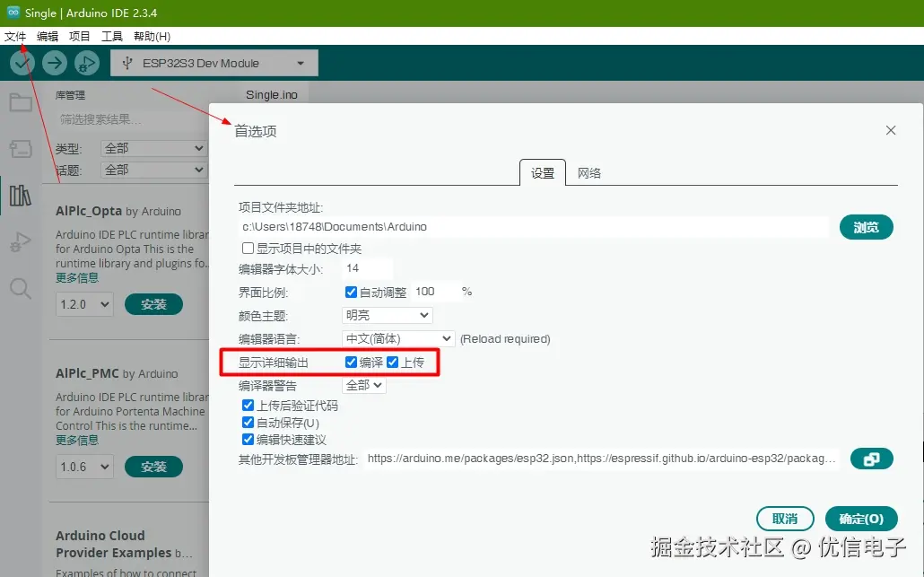
Task: Open the Sketchbook folder icon in sidebar
Action: [x=22, y=103]
